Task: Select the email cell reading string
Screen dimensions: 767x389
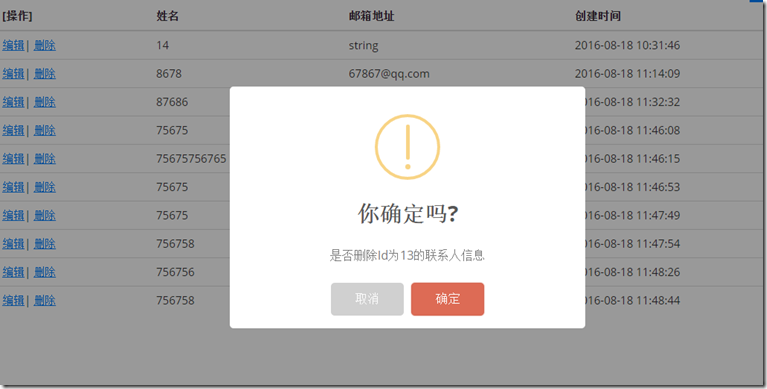Action: click(x=363, y=46)
